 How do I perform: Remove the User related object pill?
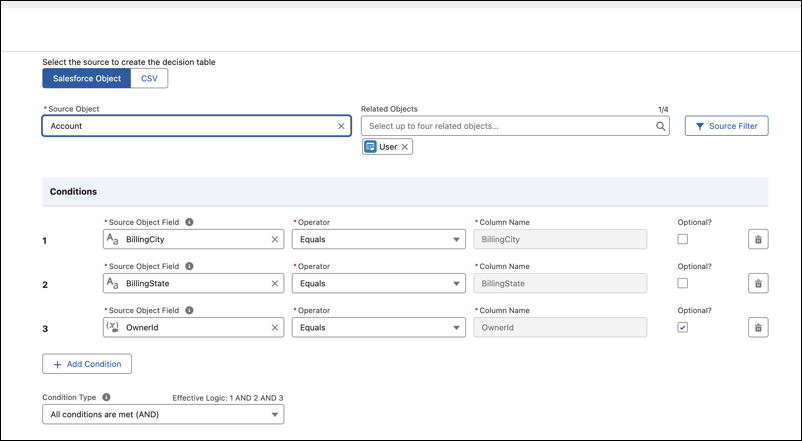coord(405,147)
